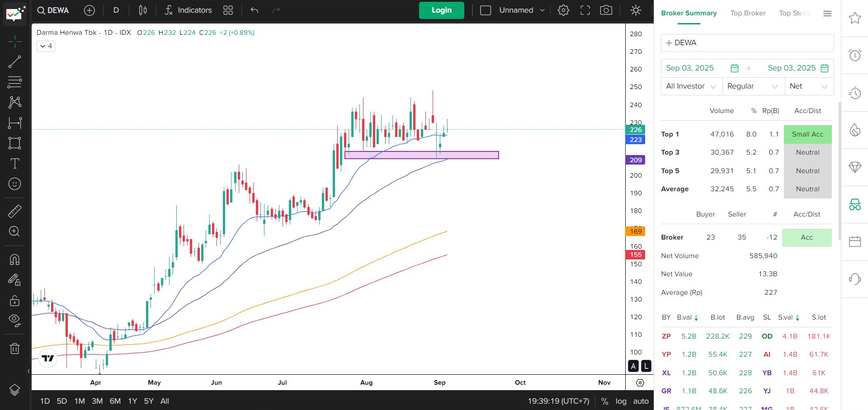Open chart settings gear

563,10
